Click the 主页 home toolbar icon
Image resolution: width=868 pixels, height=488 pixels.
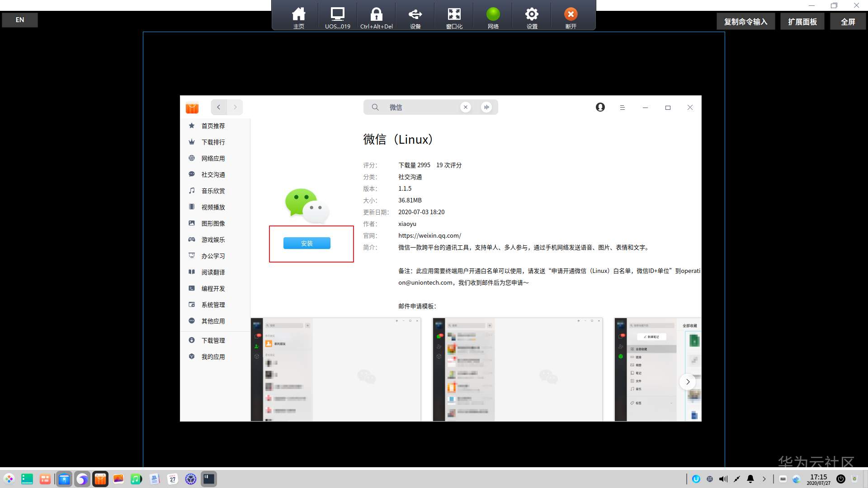(x=299, y=18)
